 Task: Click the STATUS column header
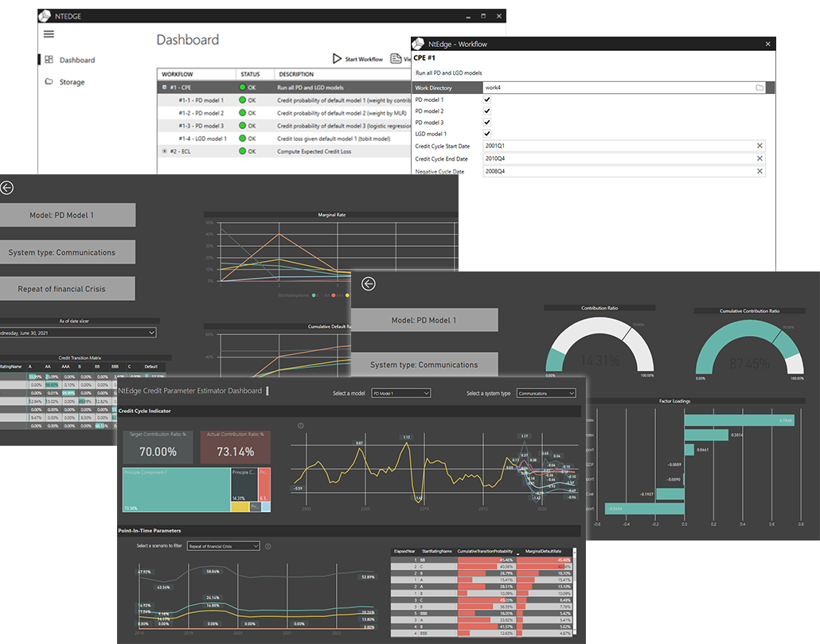click(250, 74)
